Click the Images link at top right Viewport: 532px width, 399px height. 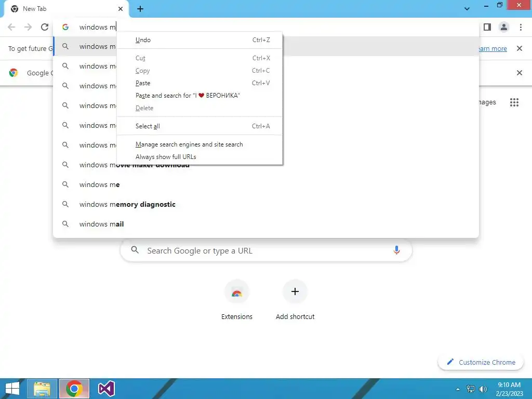click(487, 102)
